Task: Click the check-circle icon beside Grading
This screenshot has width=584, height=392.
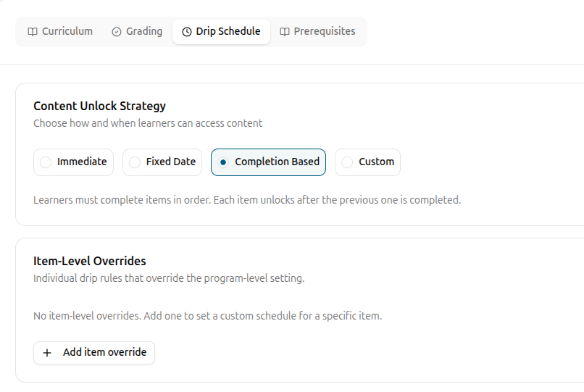Action: 117,32
